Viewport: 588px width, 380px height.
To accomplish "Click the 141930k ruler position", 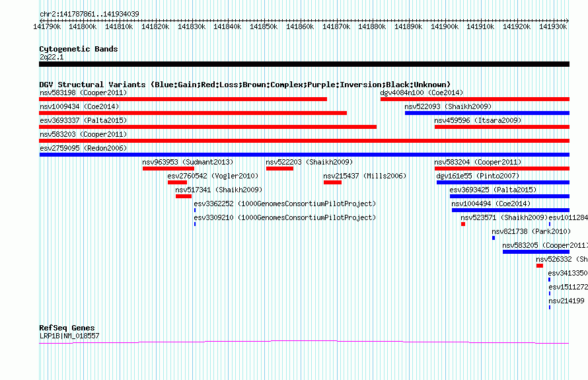I will click(x=553, y=26).
